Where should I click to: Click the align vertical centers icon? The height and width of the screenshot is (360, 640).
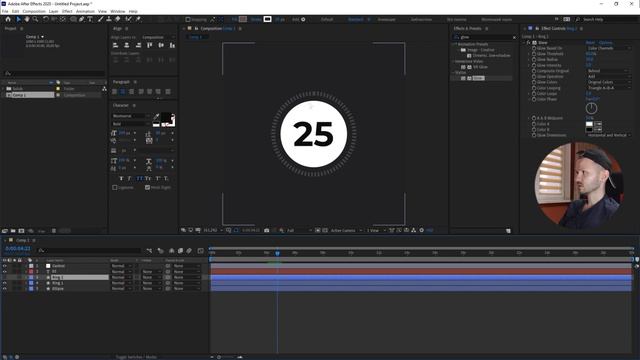coord(161,45)
